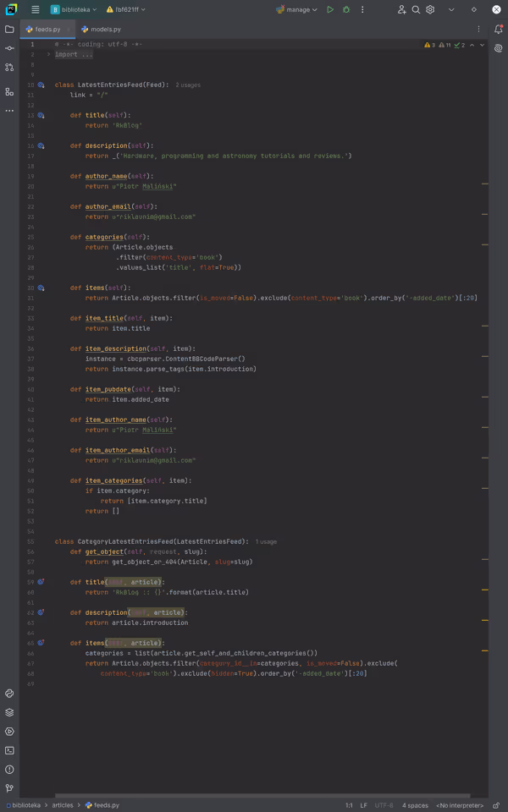
Task: Start a Code With Me session
Action: (x=400, y=9)
